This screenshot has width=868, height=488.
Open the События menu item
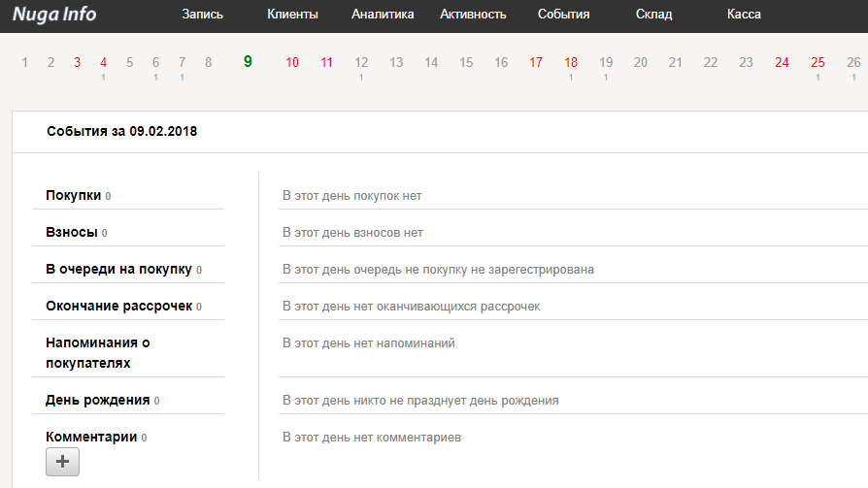tap(563, 15)
